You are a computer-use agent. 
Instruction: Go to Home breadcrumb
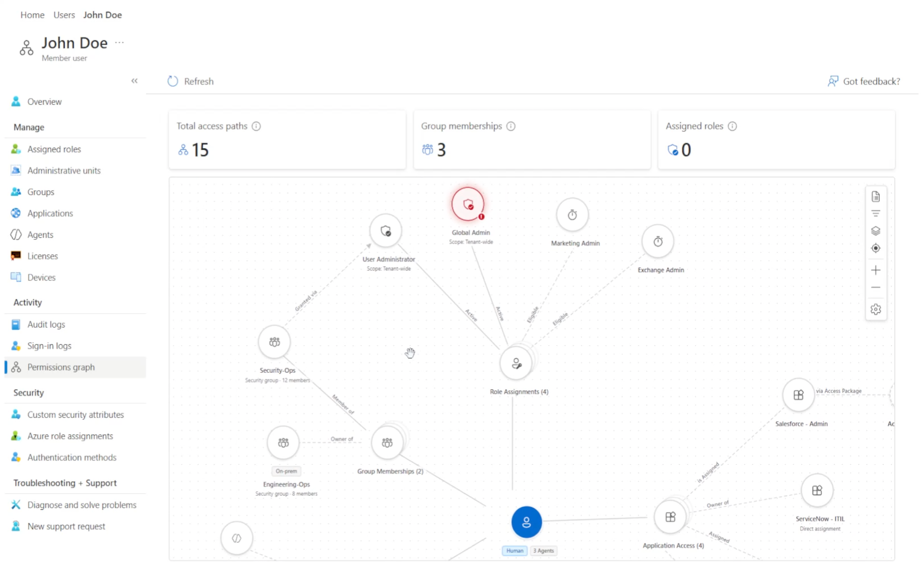click(32, 15)
